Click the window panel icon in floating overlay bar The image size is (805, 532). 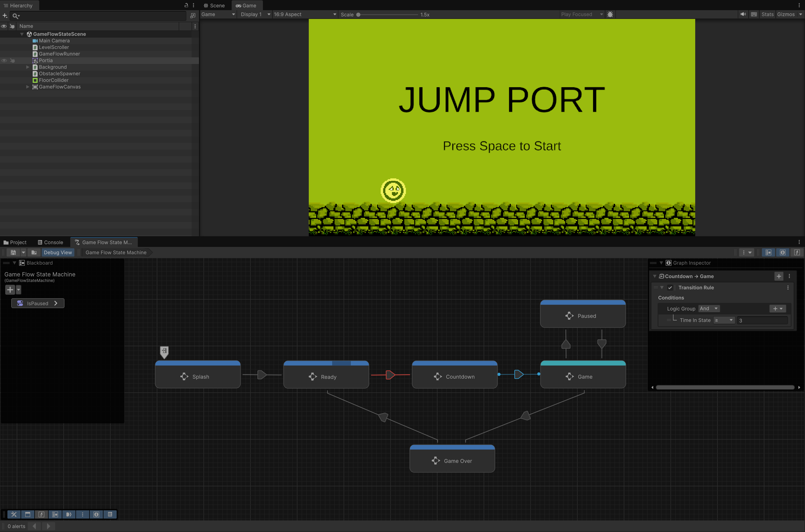(28, 514)
